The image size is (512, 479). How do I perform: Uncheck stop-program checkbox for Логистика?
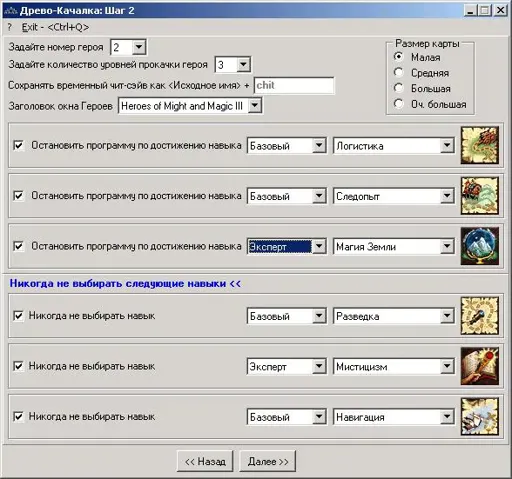tap(18, 146)
